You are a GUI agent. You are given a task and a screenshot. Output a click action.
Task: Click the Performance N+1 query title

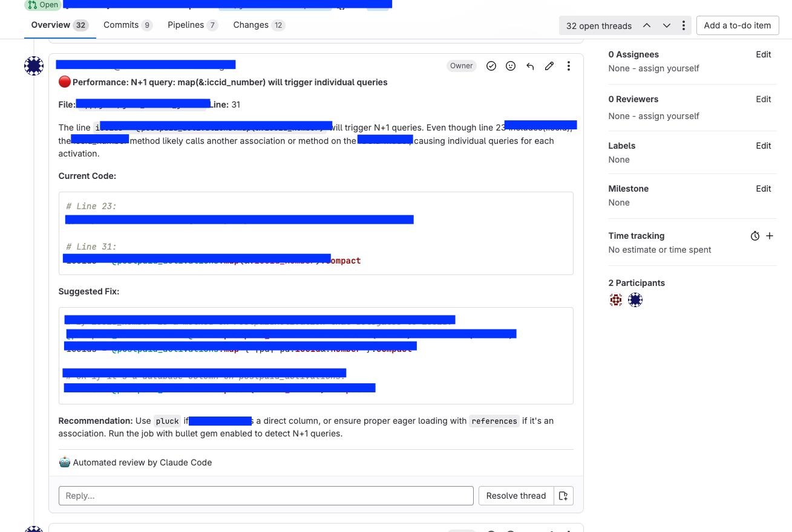pos(230,82)
